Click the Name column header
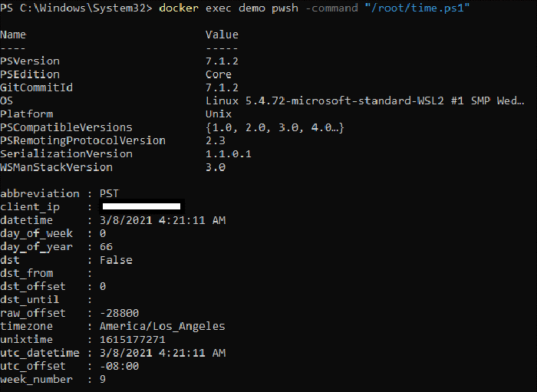Viewport: 537px width, 392px height. click(x=13, y=35)
